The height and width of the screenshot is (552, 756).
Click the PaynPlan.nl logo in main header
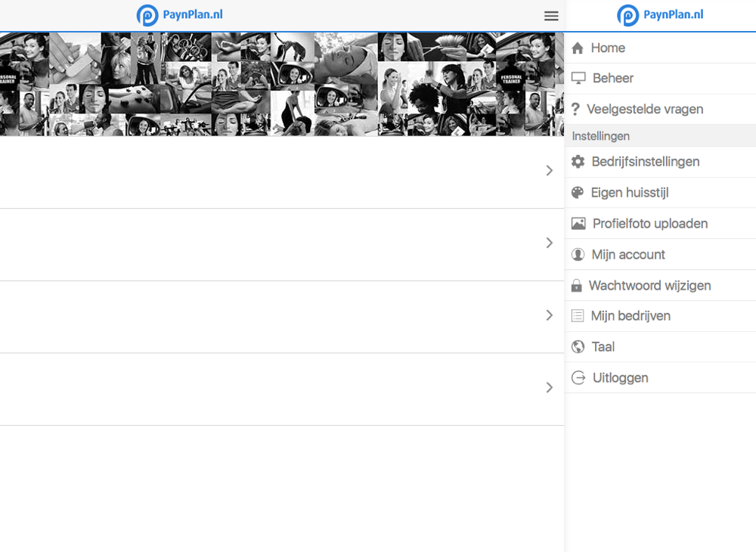(x=179, y=15)
